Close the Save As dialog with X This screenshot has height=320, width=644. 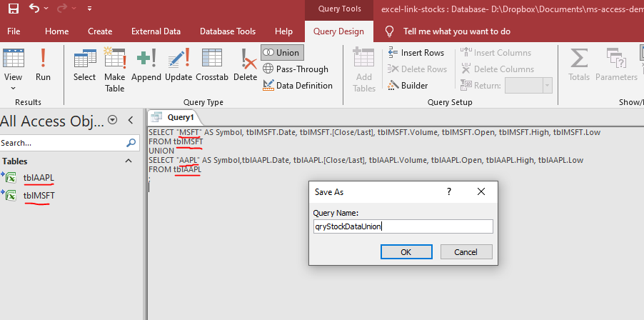[x=481, y=191]
